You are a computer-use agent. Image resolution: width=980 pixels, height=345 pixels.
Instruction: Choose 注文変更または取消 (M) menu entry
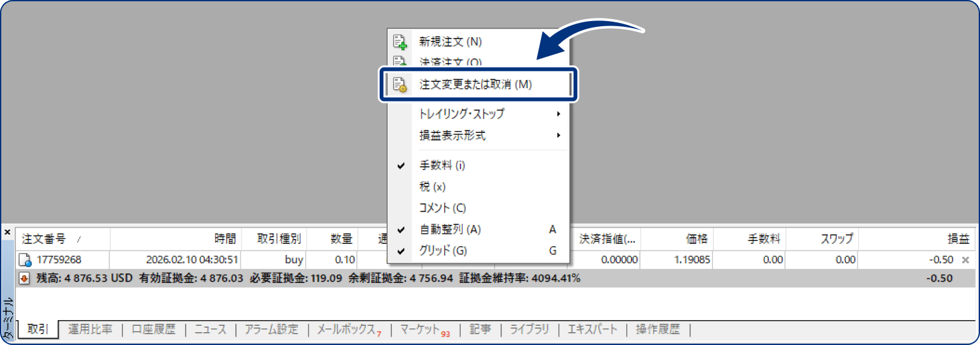(x=479, y=84)
